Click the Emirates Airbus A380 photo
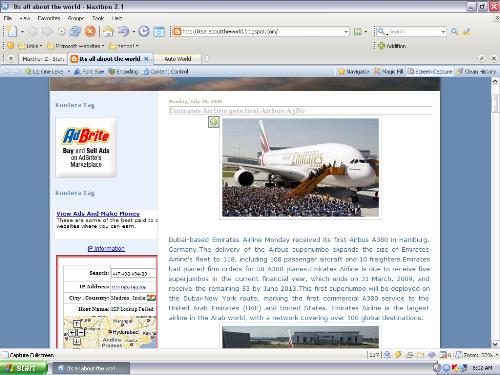500x375 pixels. tap(300, 167)
